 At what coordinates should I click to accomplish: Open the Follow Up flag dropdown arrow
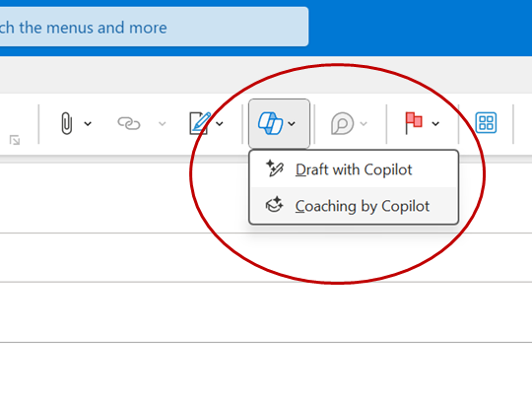tap(435, 124)
